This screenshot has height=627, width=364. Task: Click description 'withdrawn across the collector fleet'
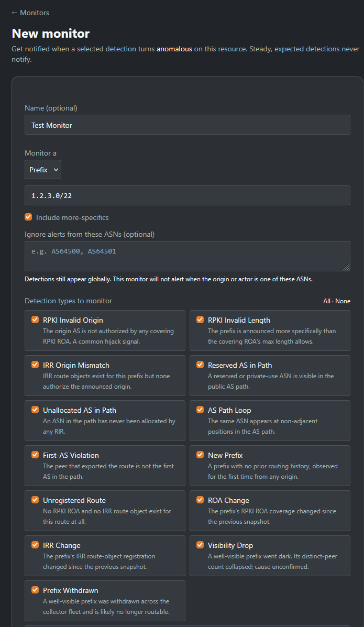coord(106,607)
